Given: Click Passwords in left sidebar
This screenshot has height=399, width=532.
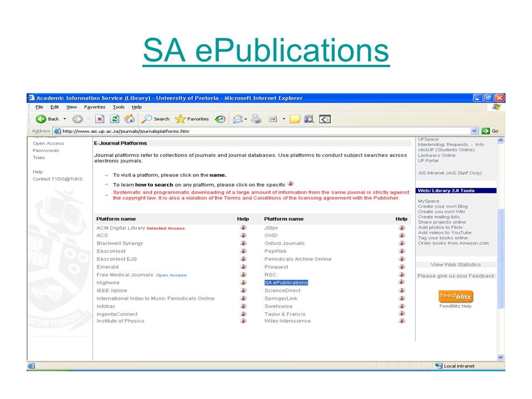Looking at the screenshot, I should tap(46, 150).
